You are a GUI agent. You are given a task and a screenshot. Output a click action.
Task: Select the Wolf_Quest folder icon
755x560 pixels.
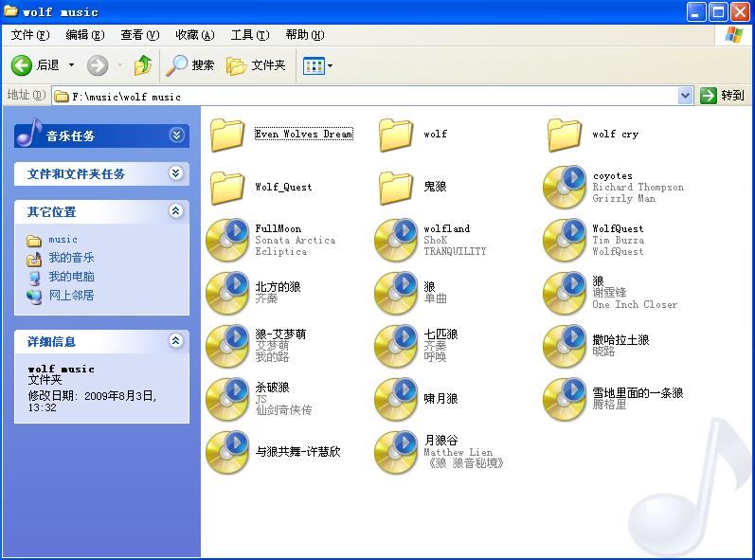[227, 188]
